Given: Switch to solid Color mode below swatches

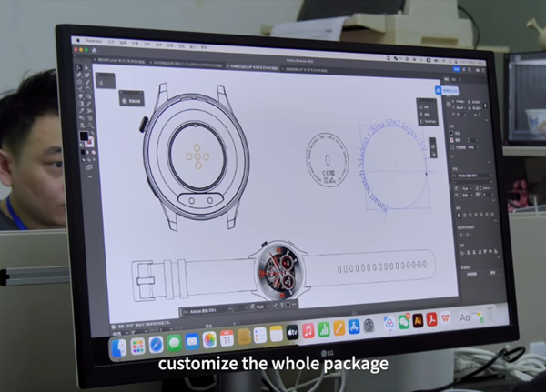Looking at the screenshot, I should 83,152.
